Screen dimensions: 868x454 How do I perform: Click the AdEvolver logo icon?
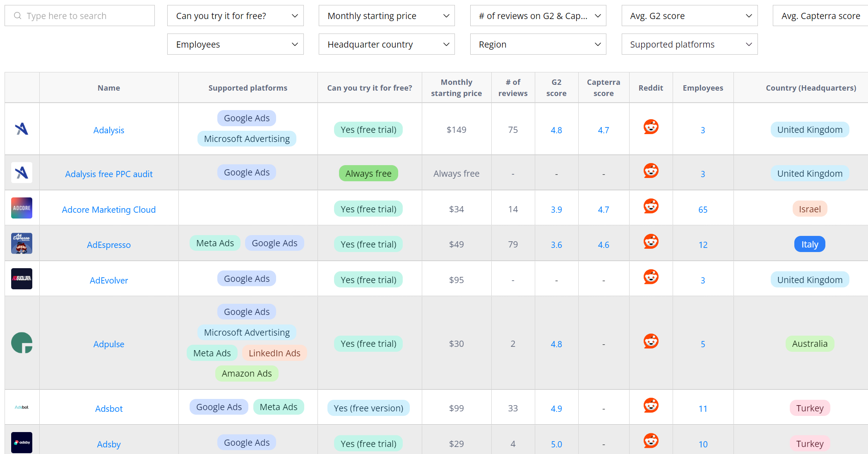[22, 279]
